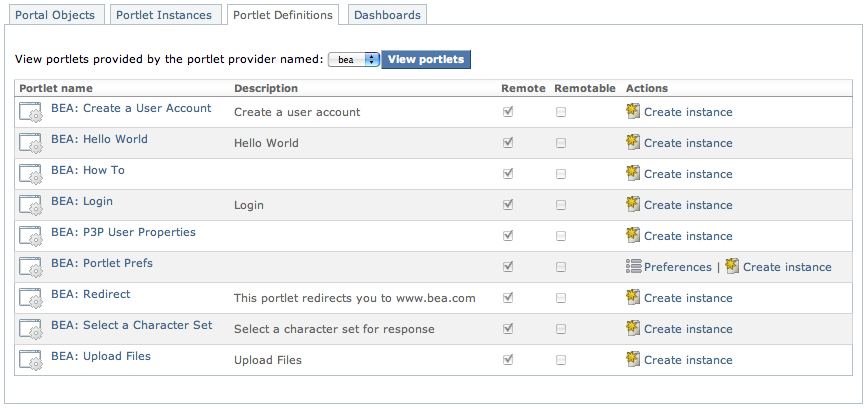Click the portlet icon beside BEA: Hello World

tap(30, 143)
